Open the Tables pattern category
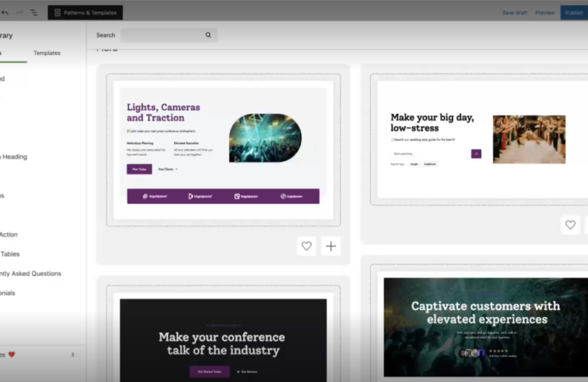Screen dimensions: 588x382 [11, 254]
